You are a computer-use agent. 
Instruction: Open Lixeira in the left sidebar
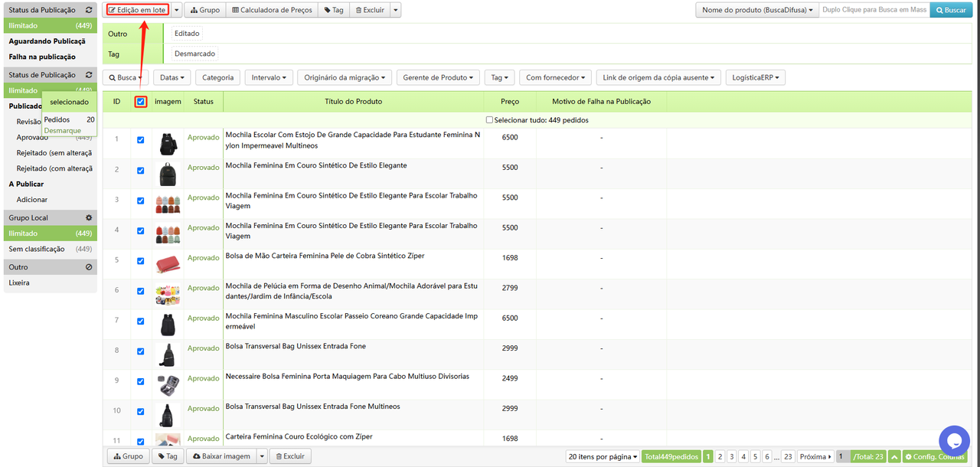[19, 282]
